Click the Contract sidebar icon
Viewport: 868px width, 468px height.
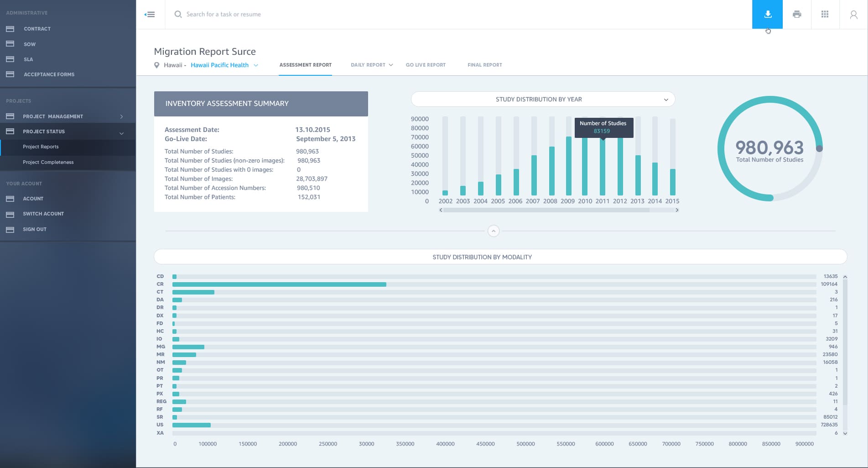coord(10,29)
